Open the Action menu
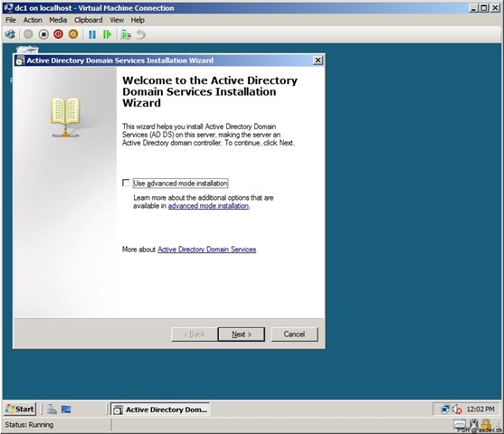This screenshot has width=504, height=434. click(33, 20)
